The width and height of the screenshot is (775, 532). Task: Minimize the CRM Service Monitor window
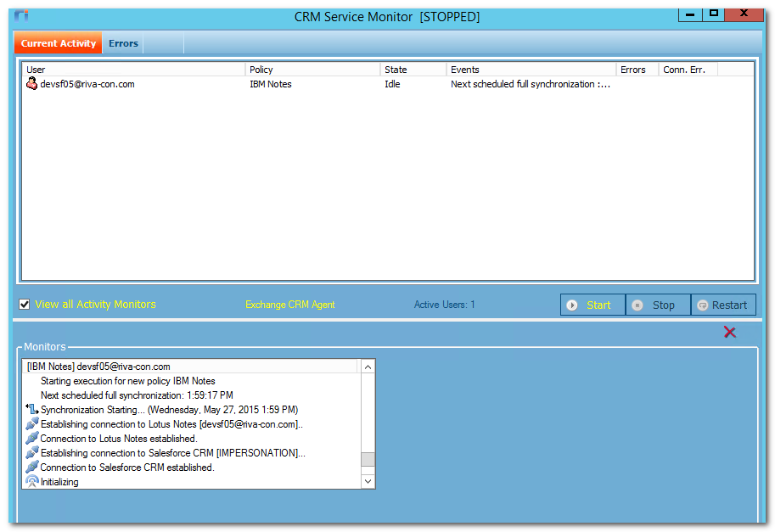(690, 14)
